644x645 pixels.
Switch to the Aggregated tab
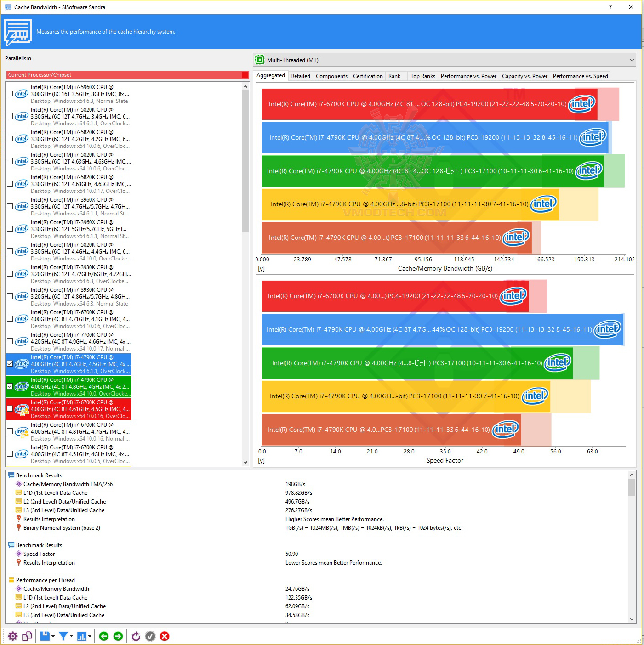(x=271, y=75)
